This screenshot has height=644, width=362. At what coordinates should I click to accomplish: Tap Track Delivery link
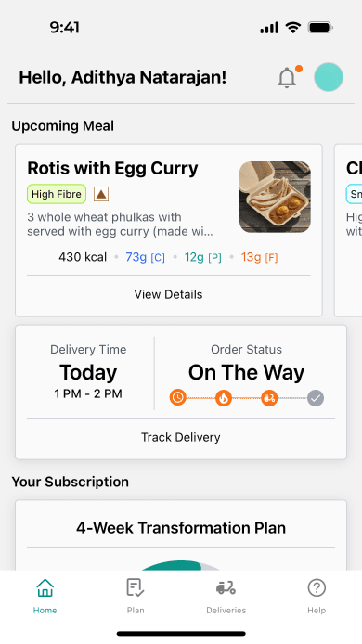181,437
